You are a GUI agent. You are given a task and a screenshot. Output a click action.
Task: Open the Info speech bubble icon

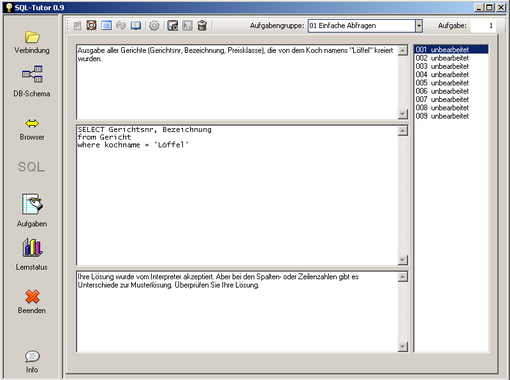pos(32,356)
